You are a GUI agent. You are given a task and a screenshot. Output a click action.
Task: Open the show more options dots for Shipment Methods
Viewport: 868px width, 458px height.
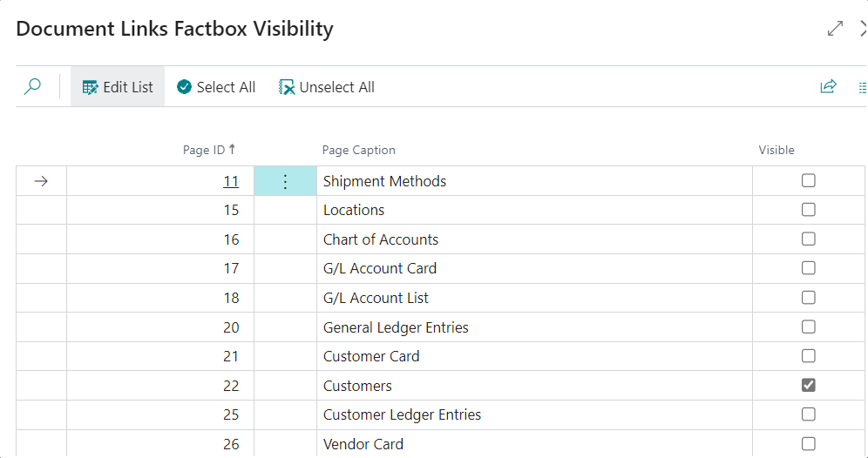pos(285,181)
